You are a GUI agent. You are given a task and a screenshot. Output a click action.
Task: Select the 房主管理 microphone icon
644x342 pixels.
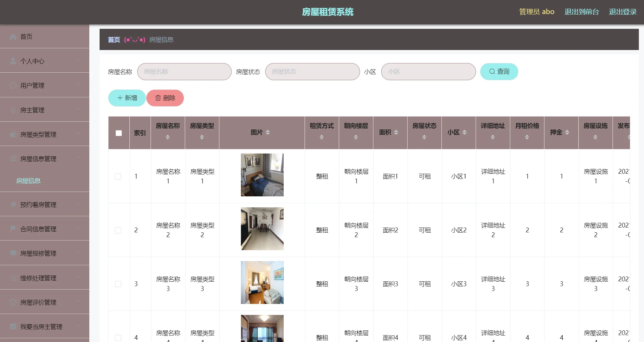click(x=13, y=110)
